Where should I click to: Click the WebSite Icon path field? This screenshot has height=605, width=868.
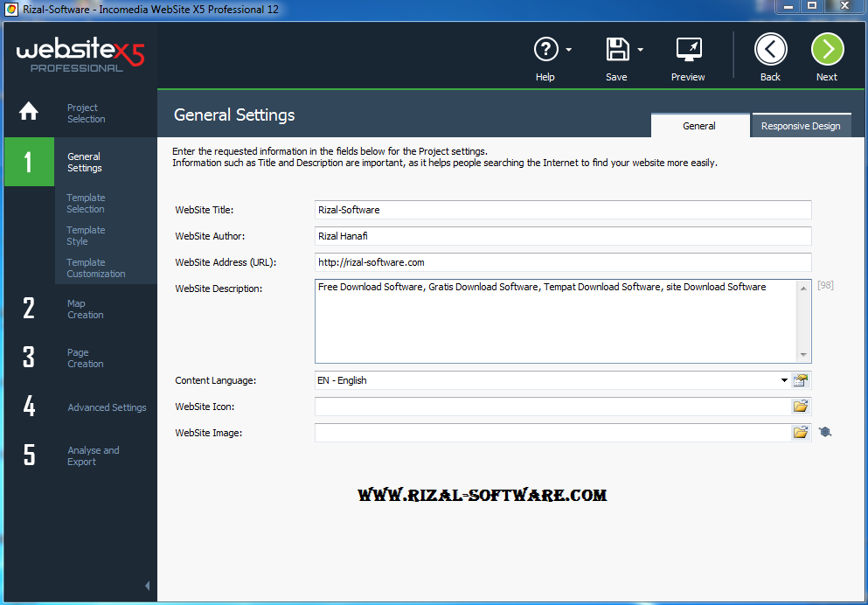coord(553,407)
